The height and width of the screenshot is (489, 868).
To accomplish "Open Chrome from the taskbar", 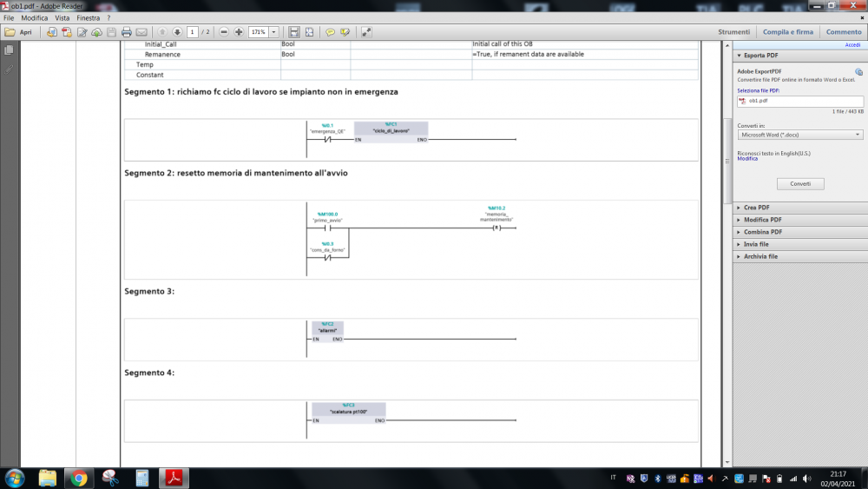I will (79, 478).
